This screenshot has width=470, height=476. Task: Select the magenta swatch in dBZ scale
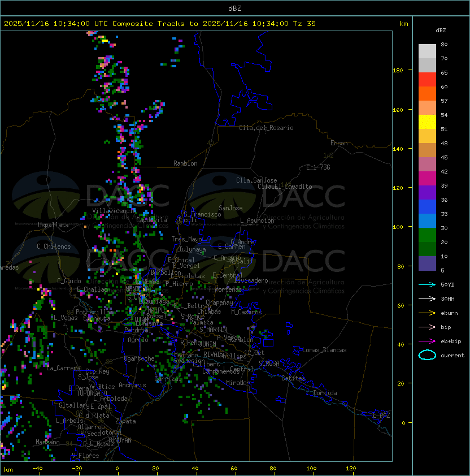pos(427,179)
